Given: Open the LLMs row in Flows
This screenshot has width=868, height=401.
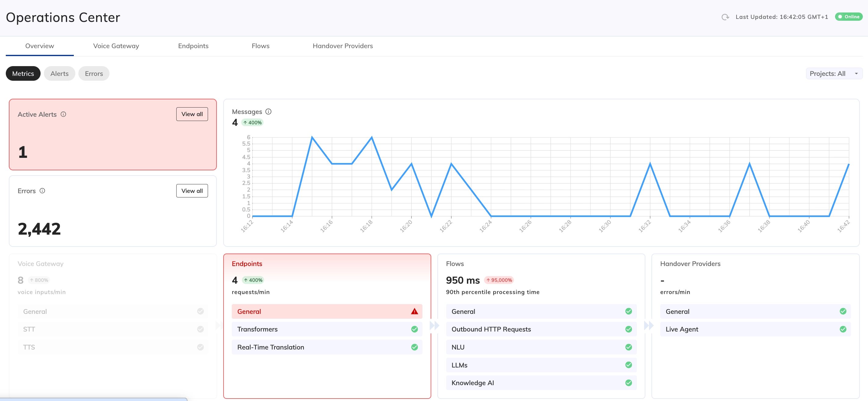Looking at the screenshot, I should [541, 365].
